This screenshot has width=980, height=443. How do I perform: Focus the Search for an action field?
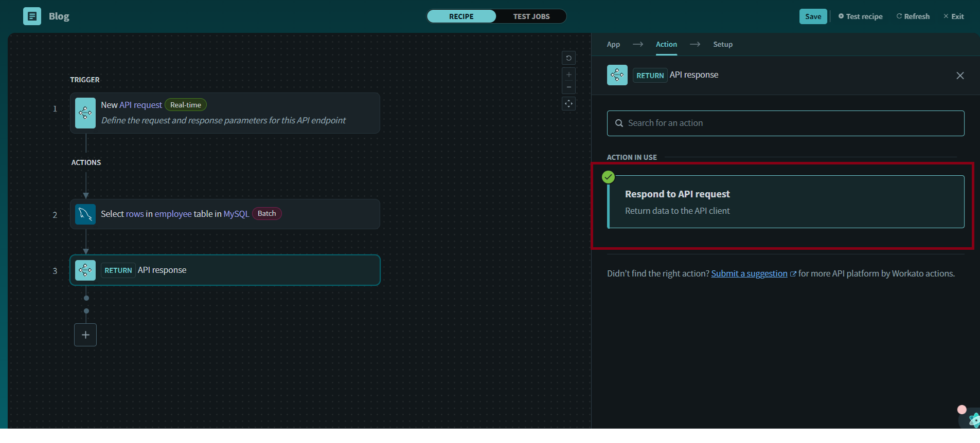click(x=786, y=123)
